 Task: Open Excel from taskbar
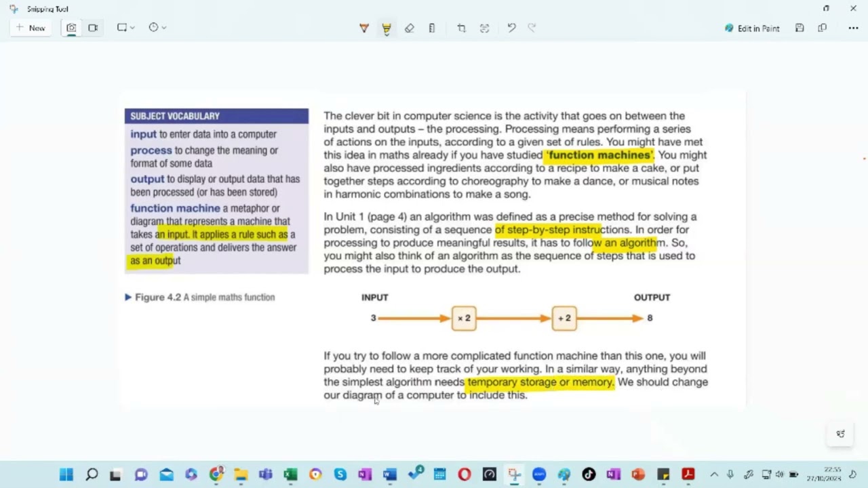290,474
